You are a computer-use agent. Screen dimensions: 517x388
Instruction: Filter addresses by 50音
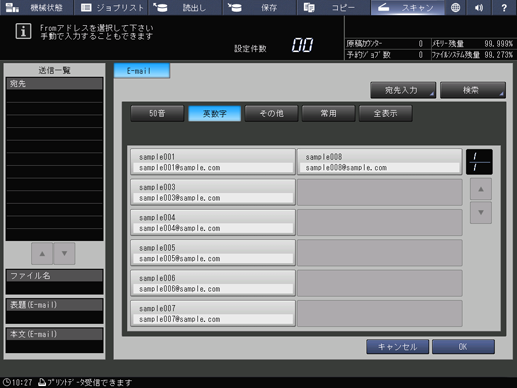tap(157, 113)
